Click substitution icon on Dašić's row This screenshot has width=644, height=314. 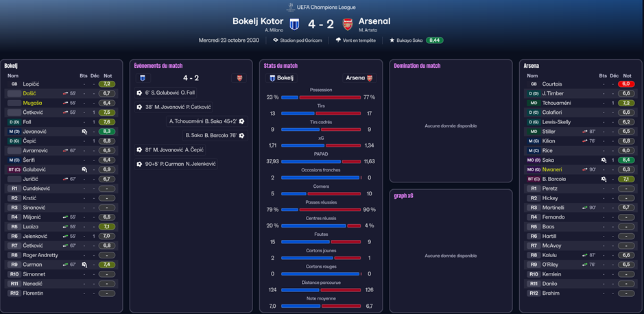(x=66, y=93)
